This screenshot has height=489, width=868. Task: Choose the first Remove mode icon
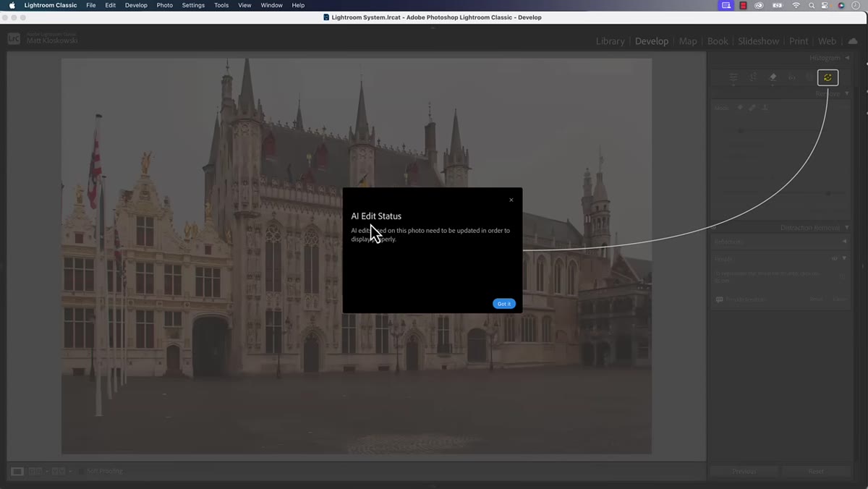tap(740, 108)
